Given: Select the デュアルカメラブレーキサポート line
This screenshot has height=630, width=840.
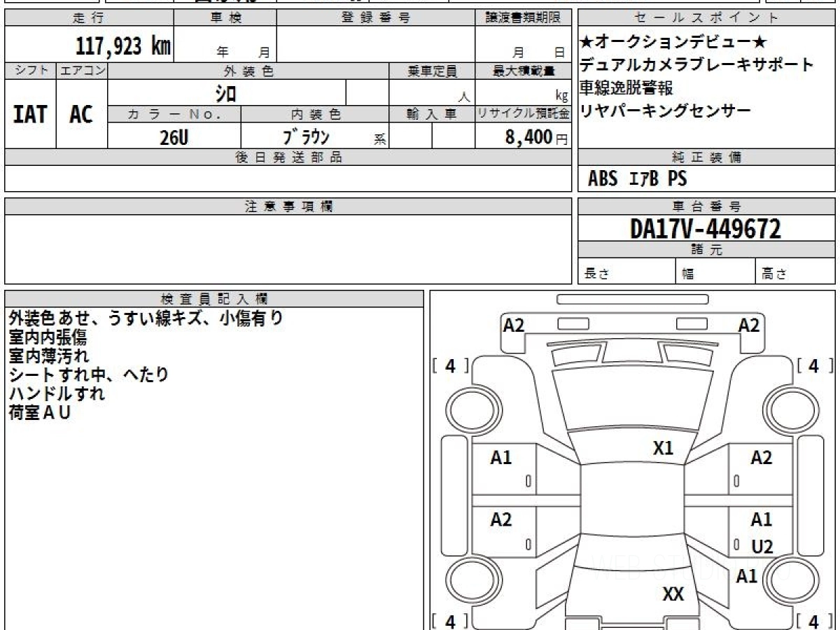Looking at the screenshot, I should [697, 65].
